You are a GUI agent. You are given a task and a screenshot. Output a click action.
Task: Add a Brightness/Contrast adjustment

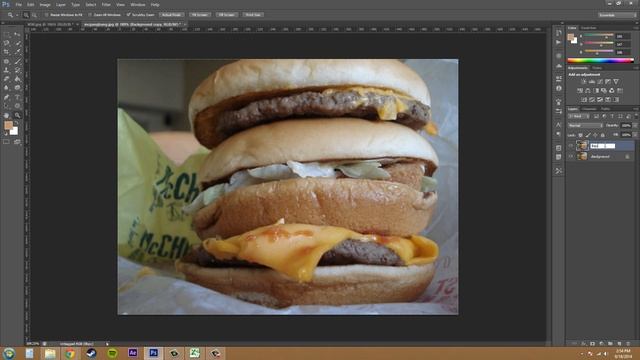pyautogui.click(x=584, y=82)
